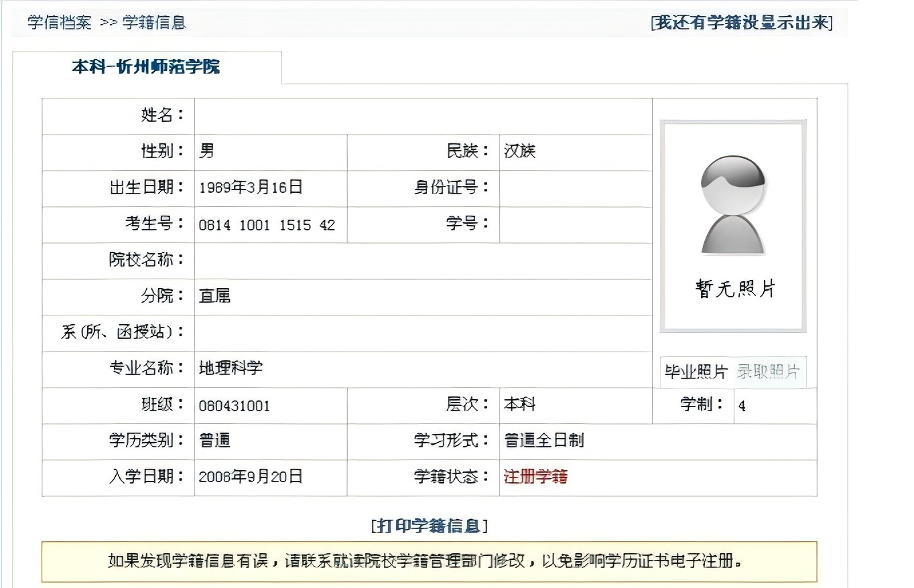This screenshot has height=588, width=914.
Task: Click the 汉族 ethnicity value
Action: tap(520, 151)
